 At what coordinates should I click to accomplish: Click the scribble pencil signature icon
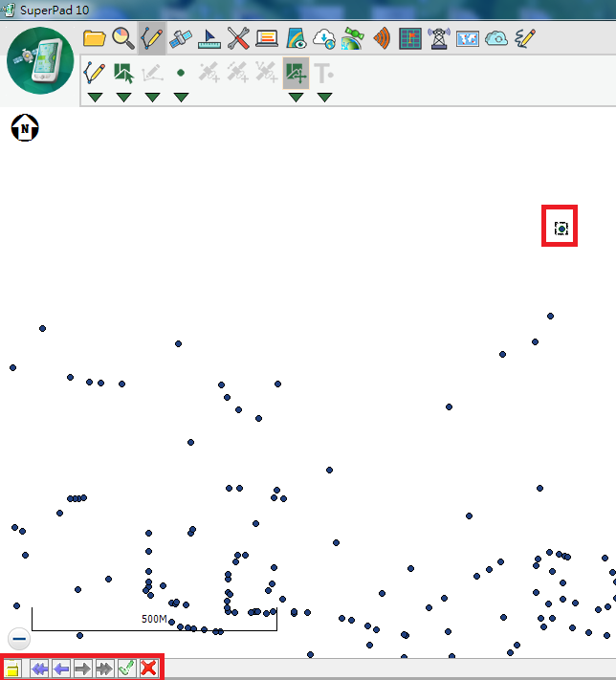(525, 38)
